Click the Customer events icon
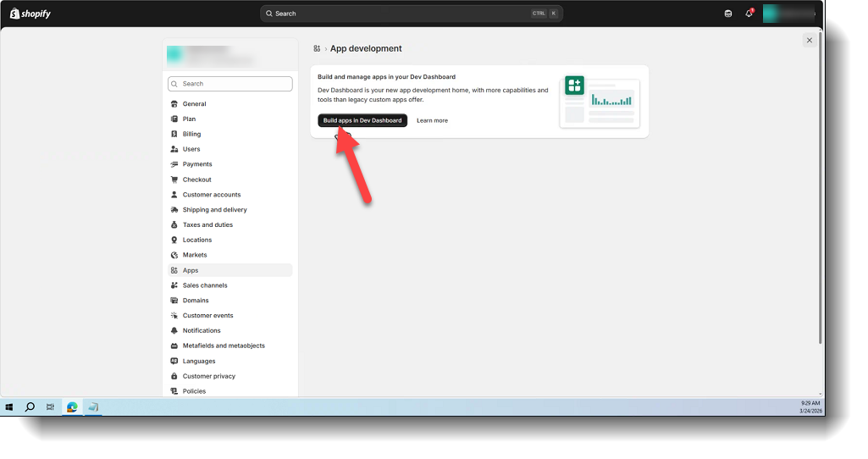Viewport: 868px width, 459px height. coord(174,316)
